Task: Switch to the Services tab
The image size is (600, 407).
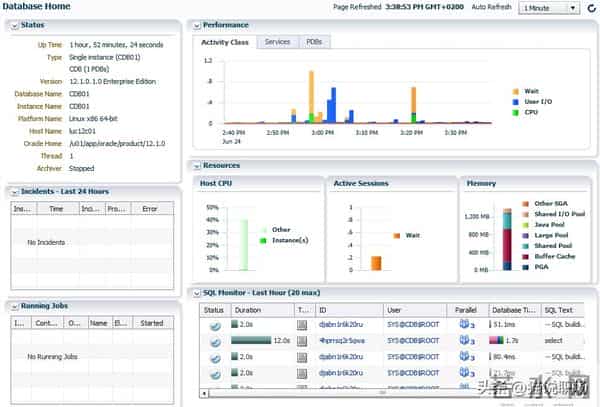Action: pos(277,42)
